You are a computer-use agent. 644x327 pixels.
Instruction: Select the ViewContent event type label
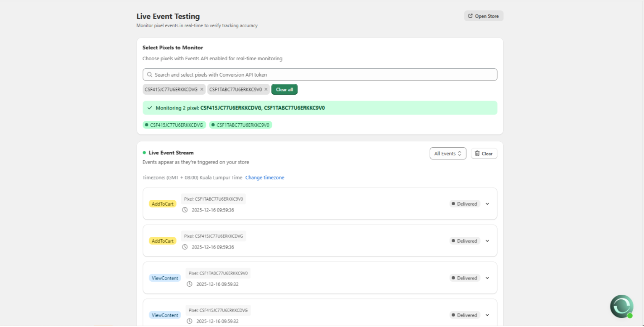[165, 278]
